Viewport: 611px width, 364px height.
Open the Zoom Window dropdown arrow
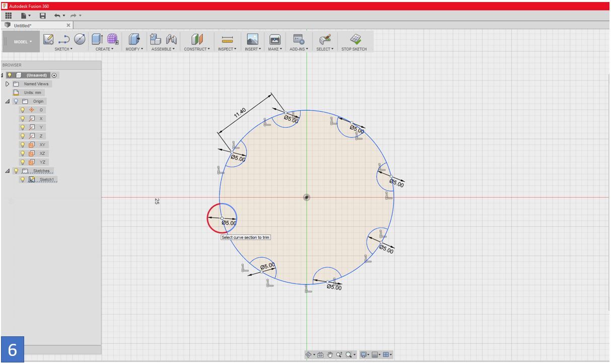(x=355, y=355)
